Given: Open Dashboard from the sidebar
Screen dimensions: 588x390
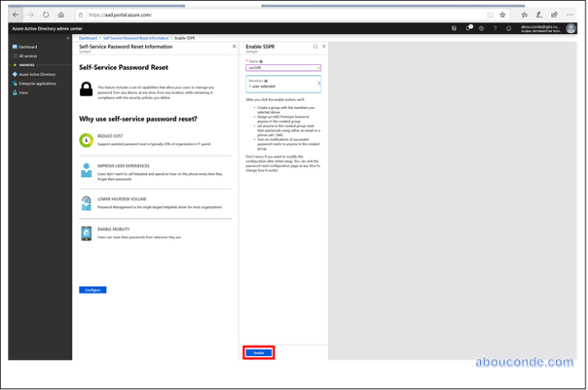Looking at the screenshot, I should (27, 47).
